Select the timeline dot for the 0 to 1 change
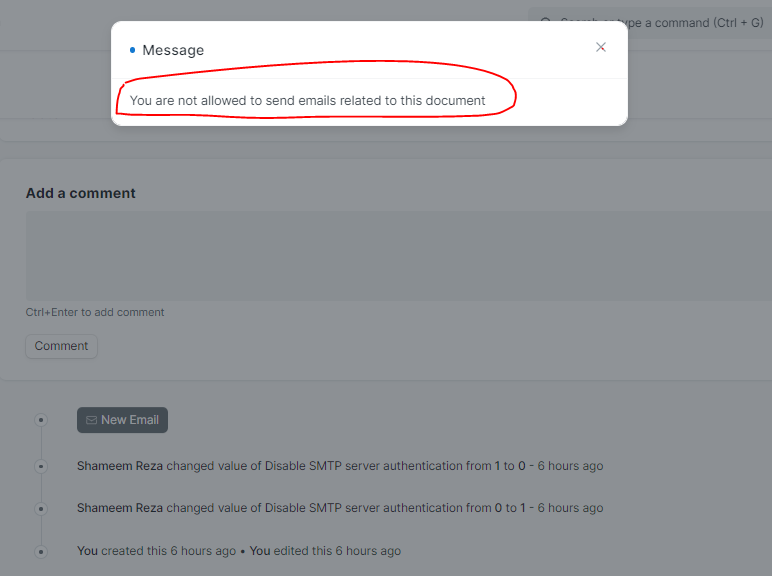The height and width of the screenshot is (576, 772). click(x=41, y=509)
